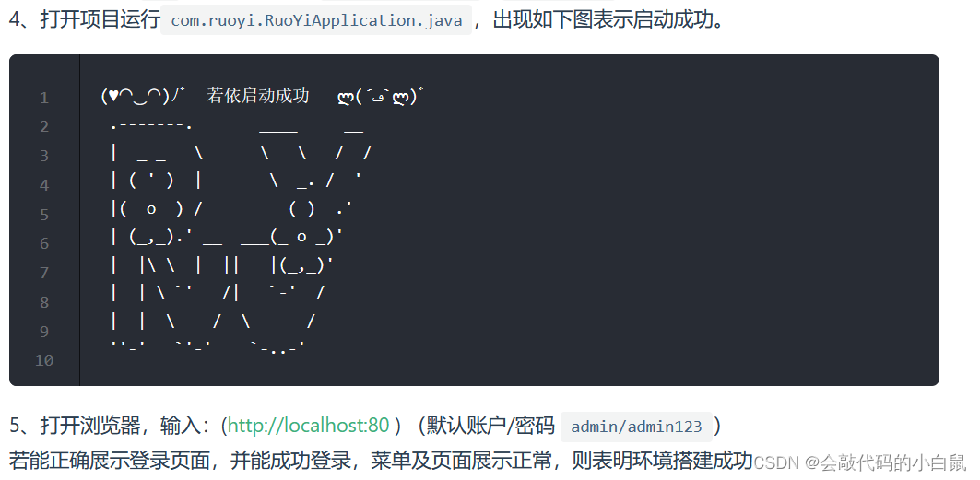
Task: Click line number 2 in code gutter
Action: [43, 127]
